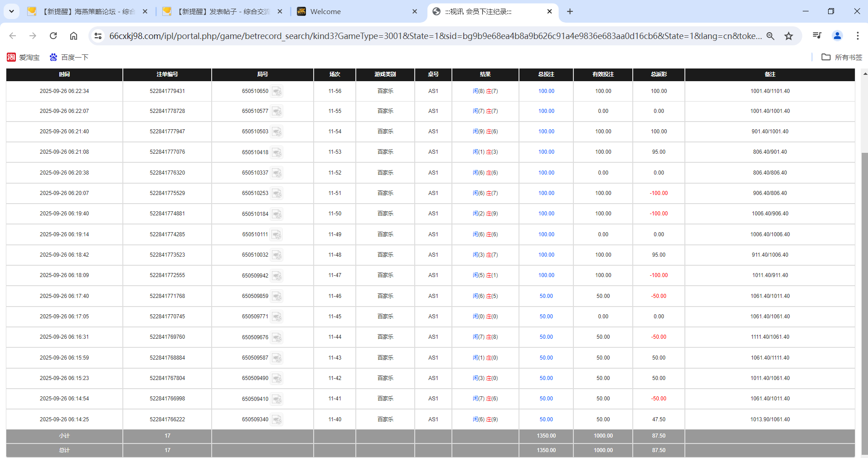Click the browser forward arrow
The height and width of the screenshot is (458, 868).
coord(32,36)
